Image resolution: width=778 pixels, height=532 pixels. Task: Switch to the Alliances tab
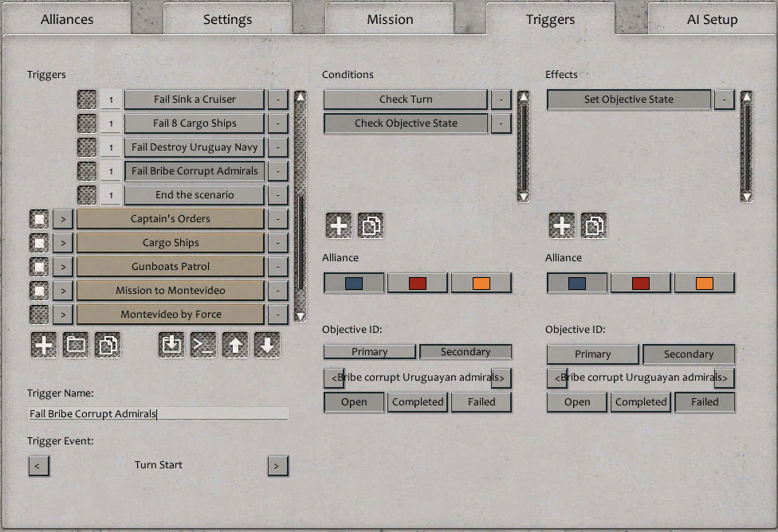[x=67, y=19]
